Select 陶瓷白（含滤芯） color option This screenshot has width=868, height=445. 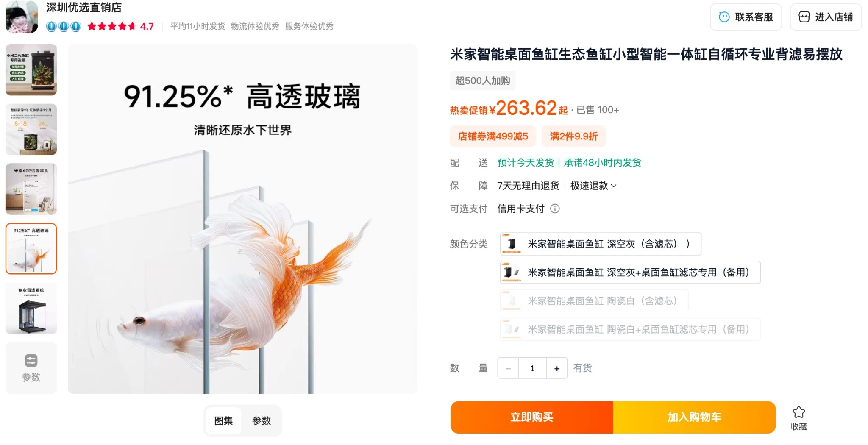tap(594, 301)
